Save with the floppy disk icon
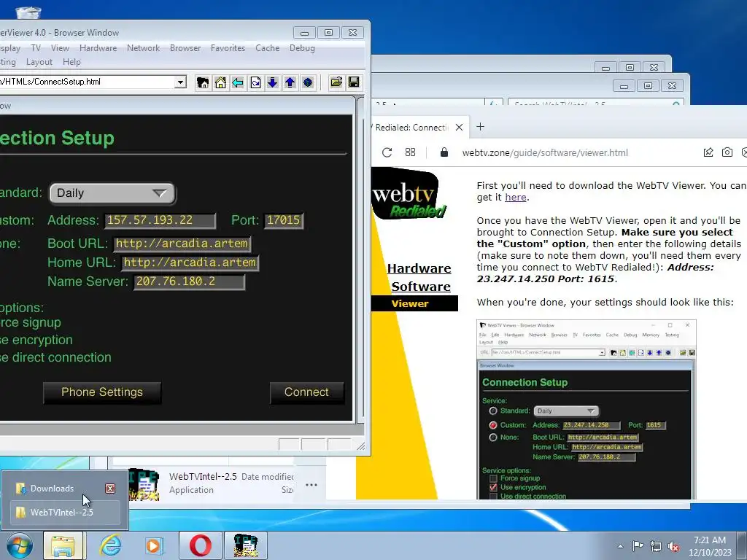Image resolution: width=747 pixels, height=560 pixels. coord(354,82)
